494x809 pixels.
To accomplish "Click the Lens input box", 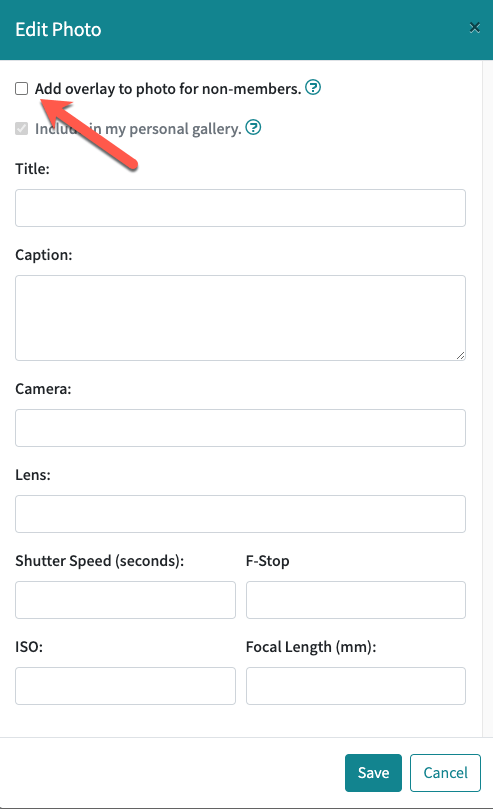I will 241,514.
